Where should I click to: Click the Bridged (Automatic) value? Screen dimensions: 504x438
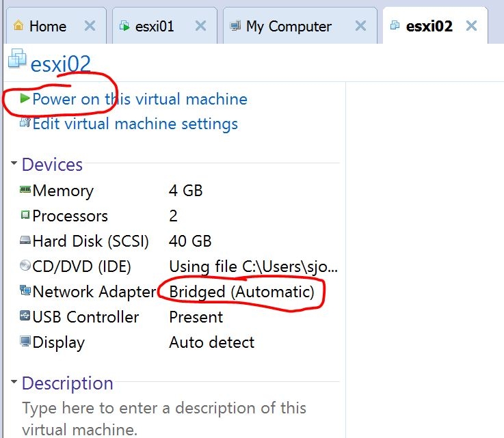[x=241, y=292]
